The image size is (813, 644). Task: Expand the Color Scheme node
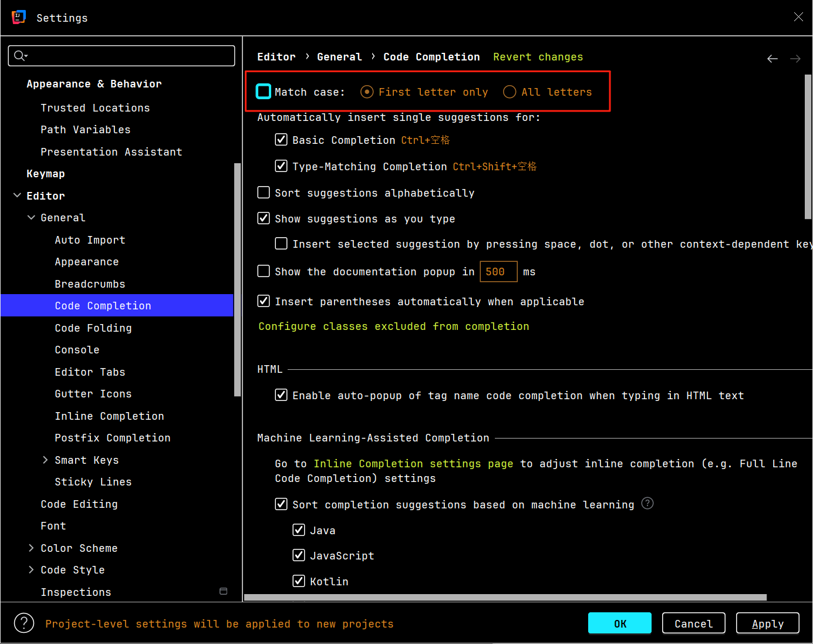31,548
